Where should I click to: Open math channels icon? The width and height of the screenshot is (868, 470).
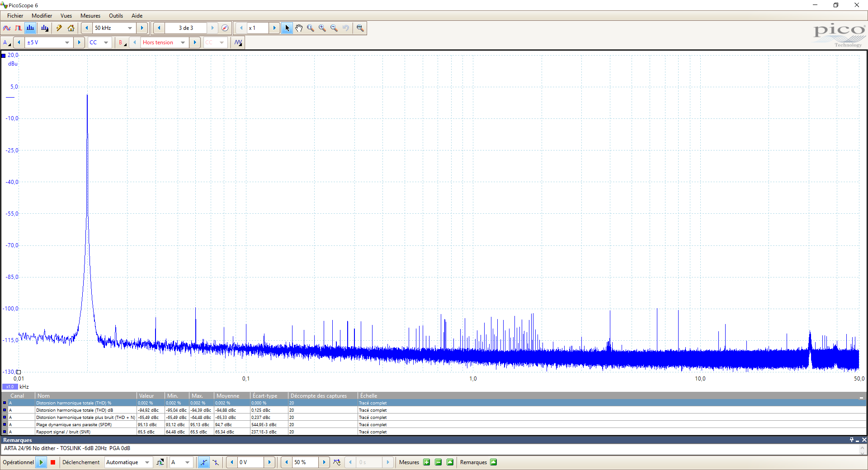coord(238,42)
